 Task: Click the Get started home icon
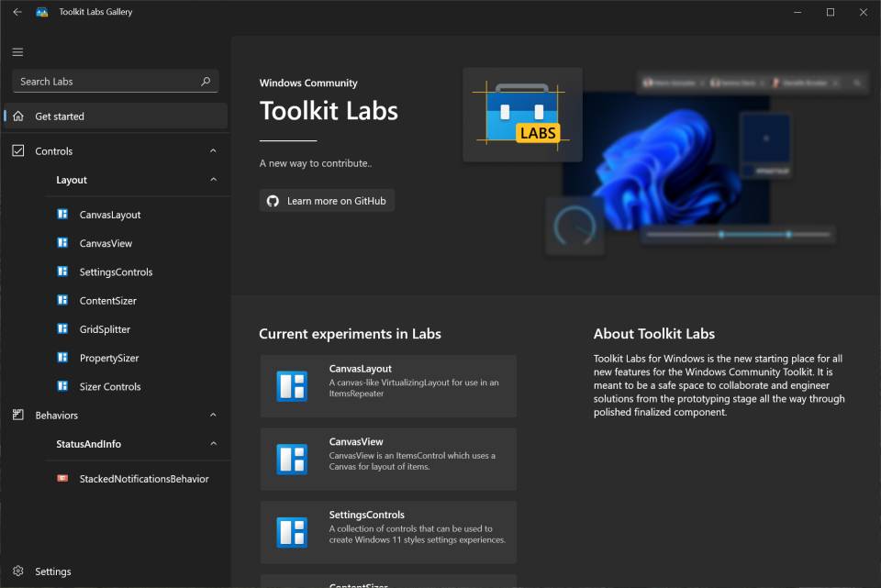tap(17, 115)
